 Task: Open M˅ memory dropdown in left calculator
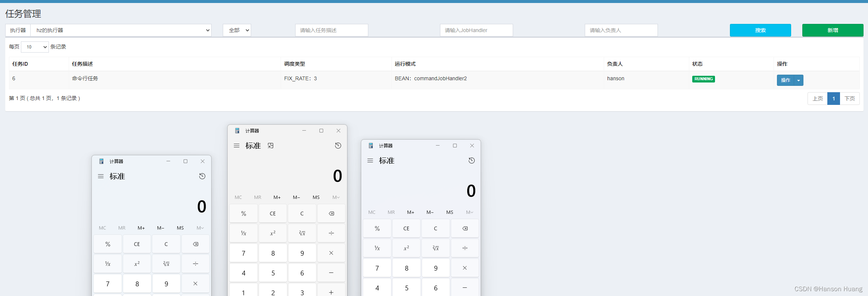[x=200, y=228]
